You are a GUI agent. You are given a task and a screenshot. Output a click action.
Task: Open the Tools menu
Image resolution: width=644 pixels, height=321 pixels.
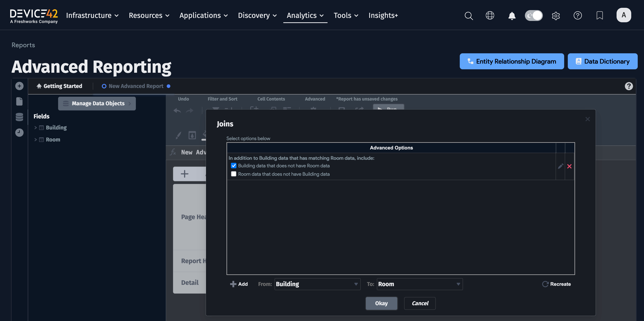[x=346, y=15]
